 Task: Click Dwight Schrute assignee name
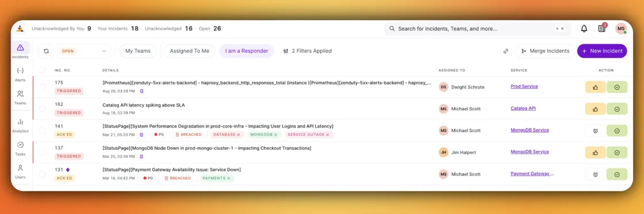tap(468, 87)
